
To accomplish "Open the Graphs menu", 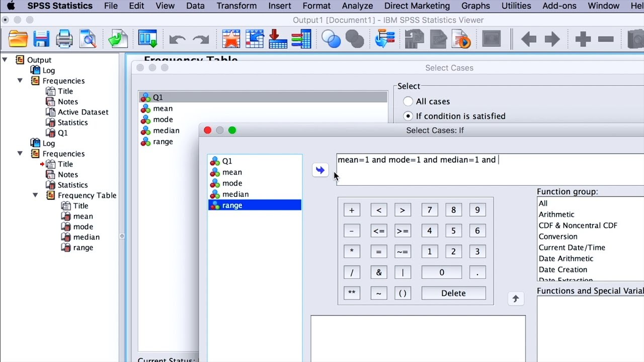I will point(475,6).
